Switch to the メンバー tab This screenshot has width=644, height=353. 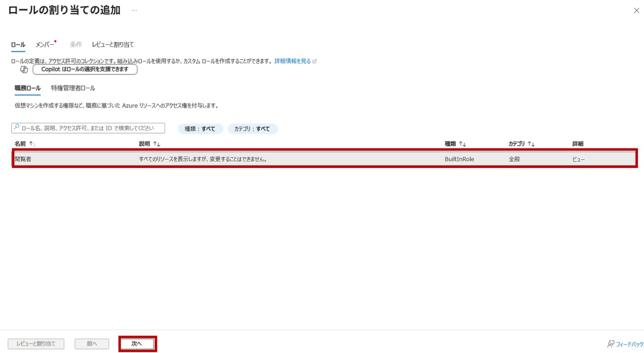pyautogui.click(x=45, y=45)
